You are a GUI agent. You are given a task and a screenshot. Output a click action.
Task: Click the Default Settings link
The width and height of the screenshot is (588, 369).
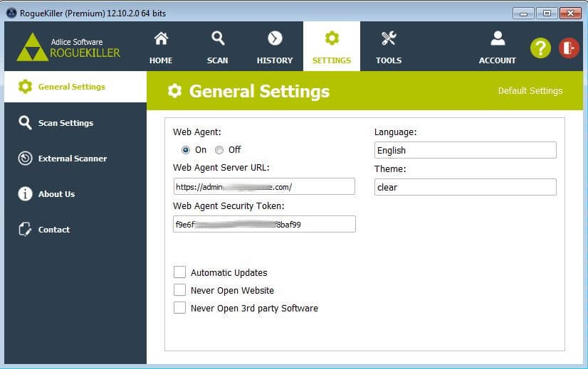click(530, 91)
